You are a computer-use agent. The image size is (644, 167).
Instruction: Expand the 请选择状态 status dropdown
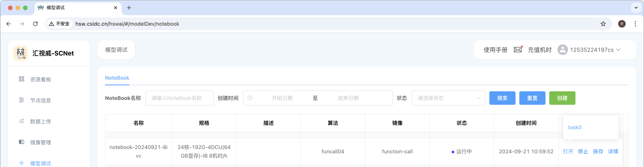tap(449, 98)
